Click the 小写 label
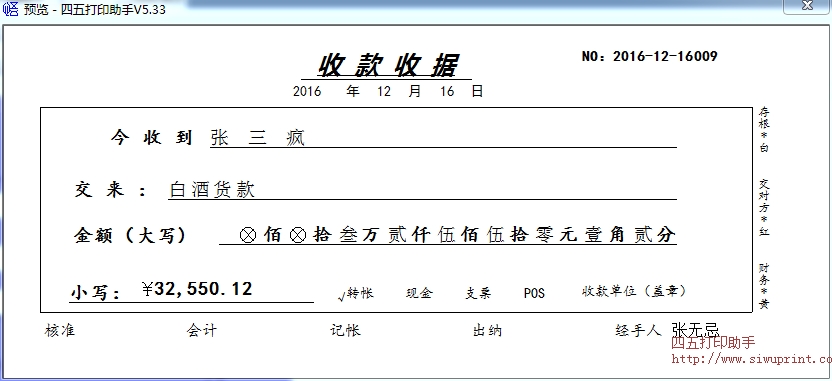 tap(96, 292)
